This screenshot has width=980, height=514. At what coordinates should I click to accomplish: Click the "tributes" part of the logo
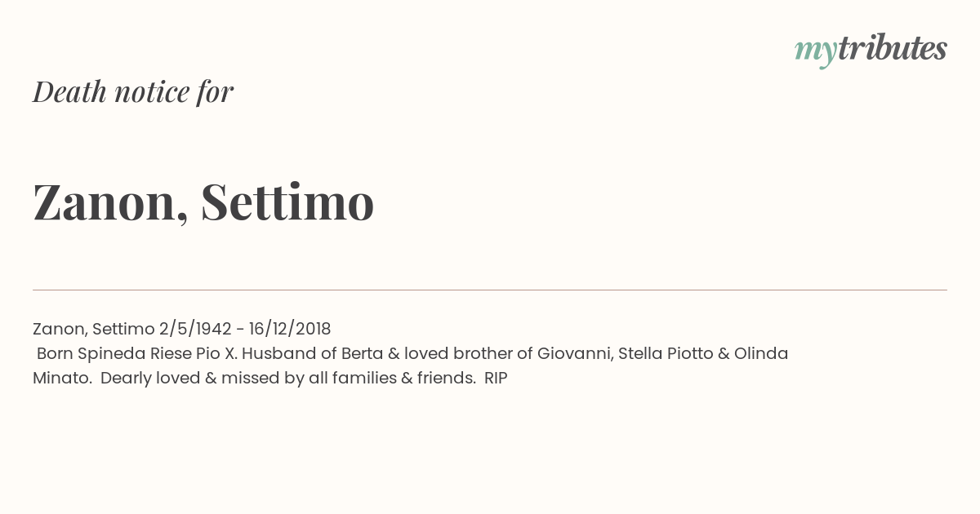coord(893,48)
